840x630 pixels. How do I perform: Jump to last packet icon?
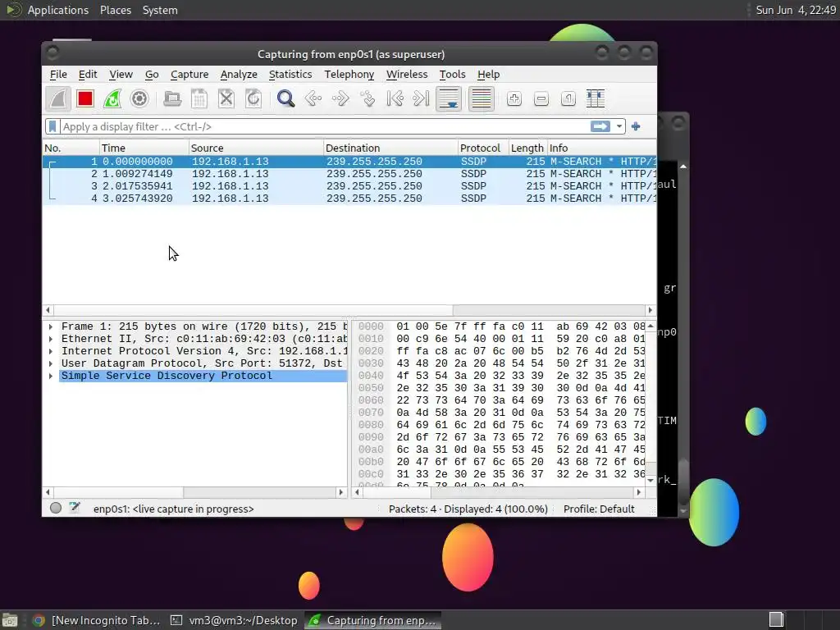pos(422,99)
